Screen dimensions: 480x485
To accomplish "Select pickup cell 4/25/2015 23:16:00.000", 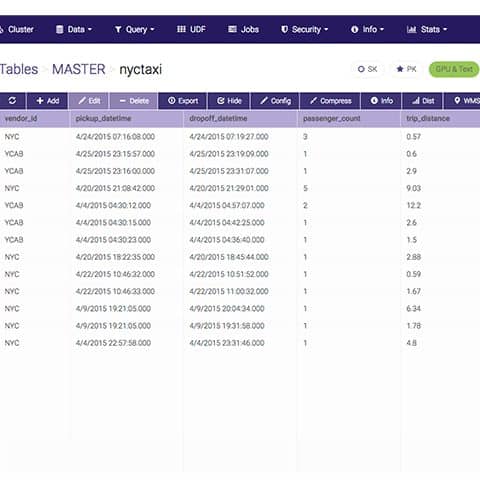I will (115, 171).
